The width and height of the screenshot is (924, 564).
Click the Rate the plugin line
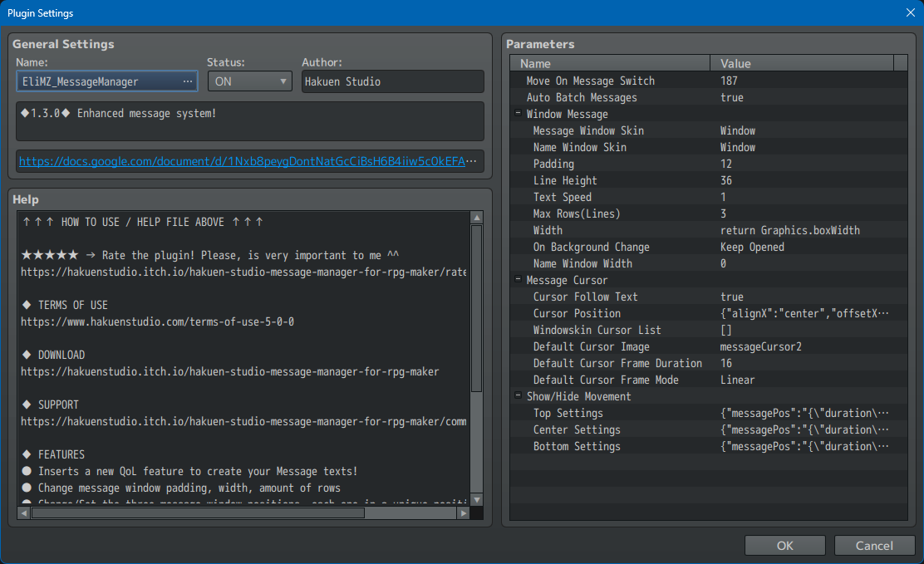[x=209, y=255]
